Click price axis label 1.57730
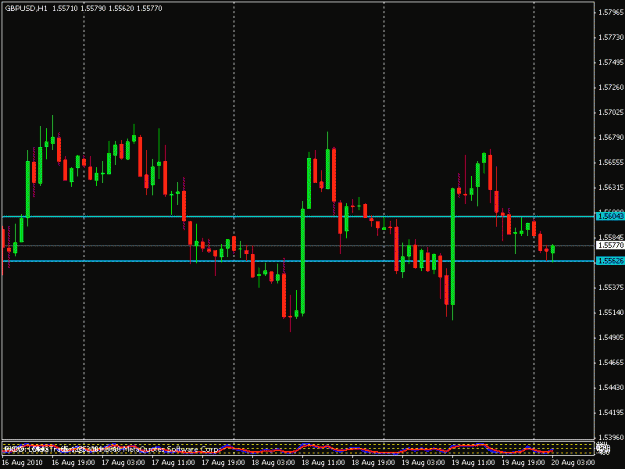The height and width of the screenshot is (469, 625). tap(611, 37)
